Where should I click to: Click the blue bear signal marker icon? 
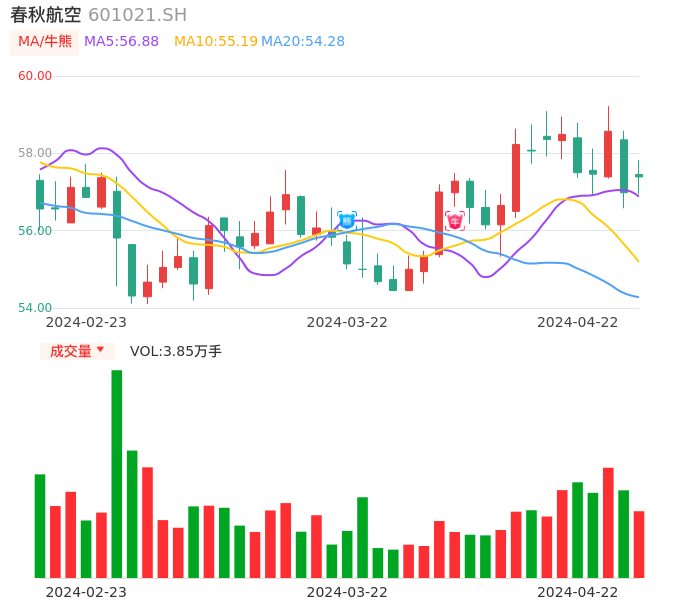347,220
